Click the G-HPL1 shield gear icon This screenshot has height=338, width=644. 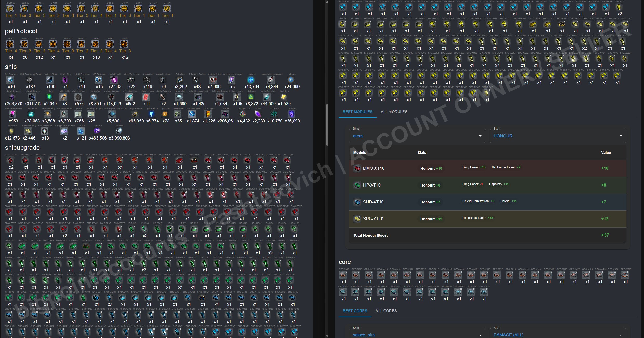pyautogui.click(x=110, y=9)
